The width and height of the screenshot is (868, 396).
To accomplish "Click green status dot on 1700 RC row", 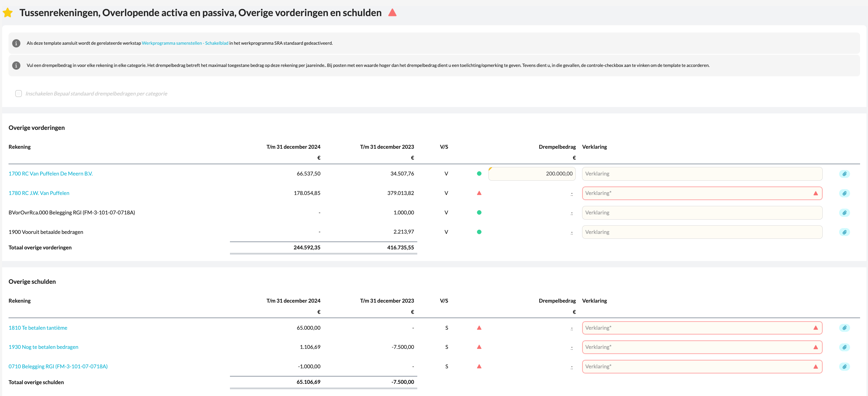I will [479, 174].
